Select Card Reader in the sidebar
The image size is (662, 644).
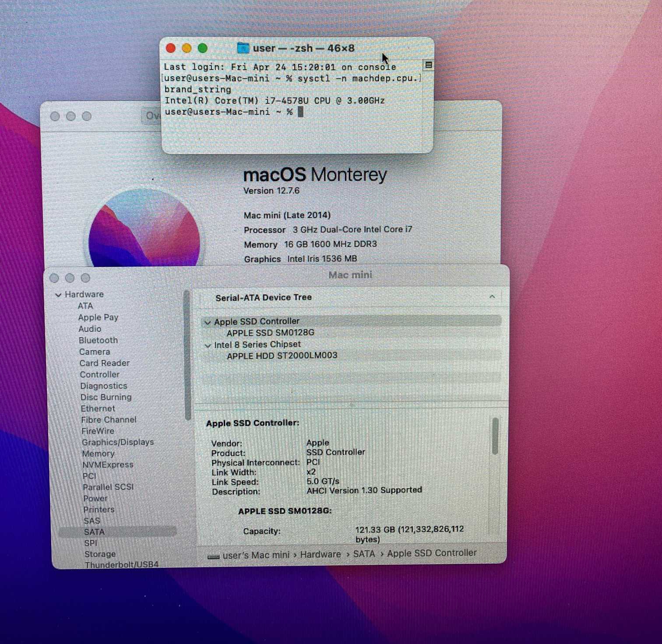pyautogui.click(x=105, y=363)
